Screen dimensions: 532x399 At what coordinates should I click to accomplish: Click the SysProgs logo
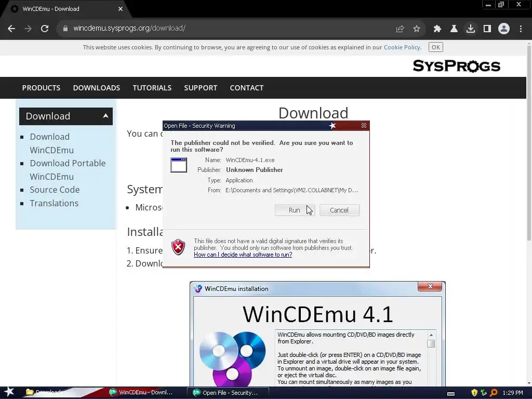pos(456,66)
